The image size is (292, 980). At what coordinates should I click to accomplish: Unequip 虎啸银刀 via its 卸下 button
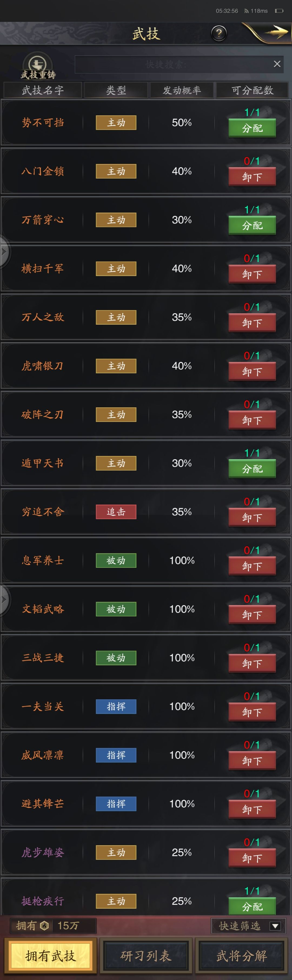[x=252, y=371]
